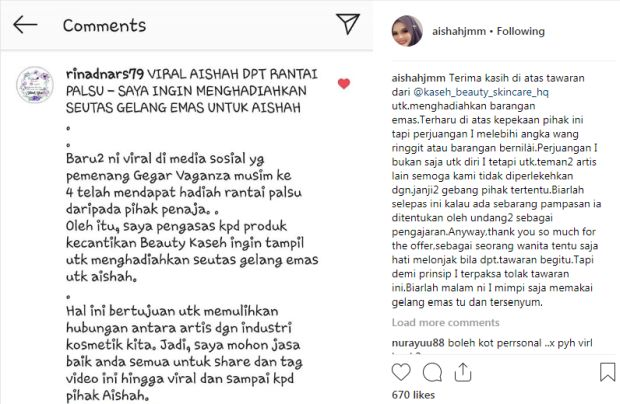
Task: Open the aishahjmm username in the post header
Action: (x=459, y=31)
